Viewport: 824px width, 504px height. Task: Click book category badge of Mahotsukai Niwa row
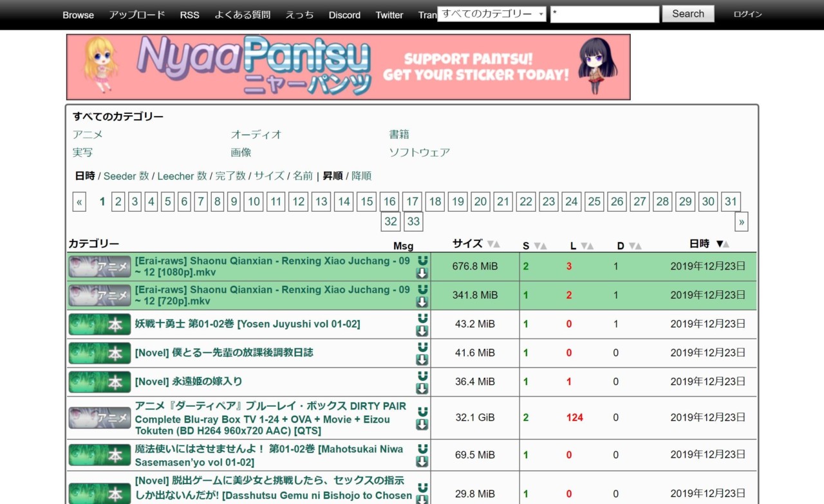coord(100,455)
